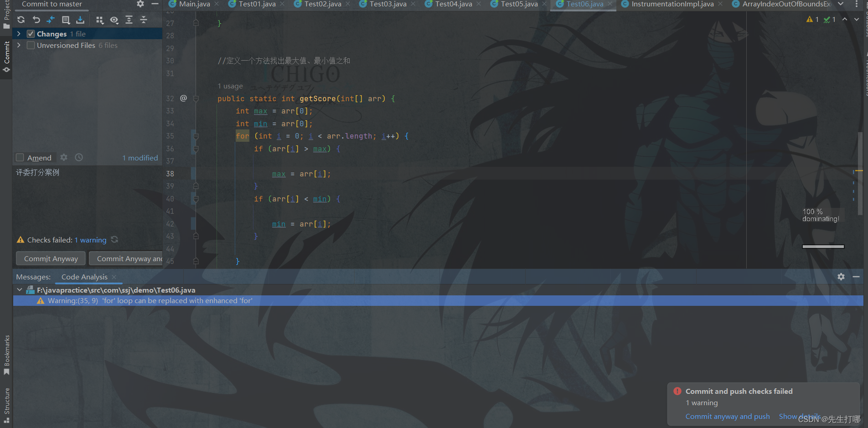The image size is (868, 428).
Task: Open the '1 warning' checks link
Action: click(90, 240)
